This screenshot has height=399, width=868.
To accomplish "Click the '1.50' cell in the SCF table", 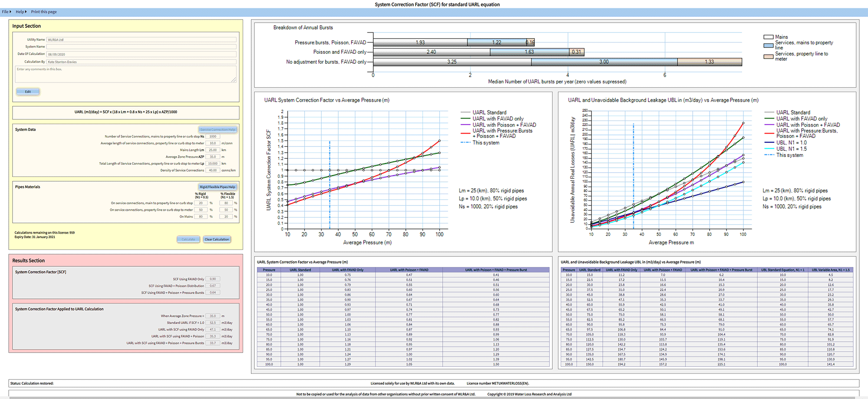I will coord(496,364).
